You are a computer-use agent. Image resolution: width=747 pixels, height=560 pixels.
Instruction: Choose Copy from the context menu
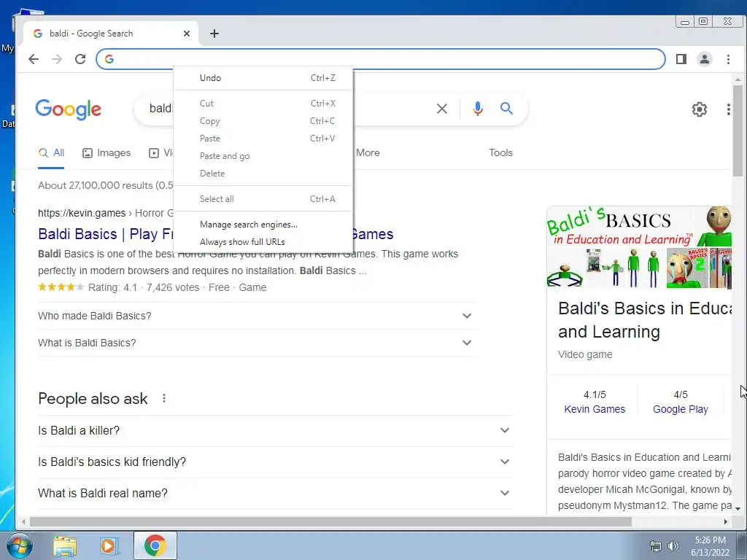click(x=263, y=121)
